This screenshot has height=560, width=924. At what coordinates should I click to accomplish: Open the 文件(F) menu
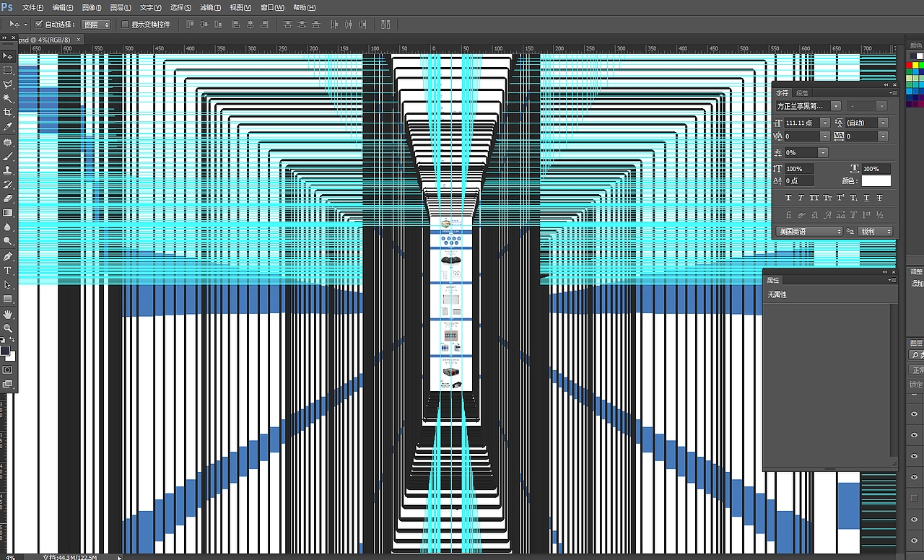33,7
